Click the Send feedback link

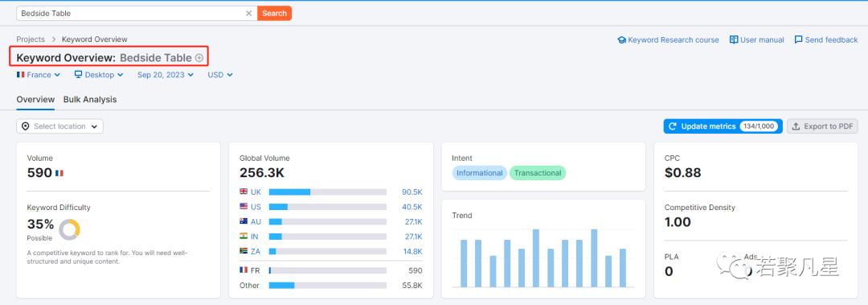pyautogui.click(x=826, y=40)
